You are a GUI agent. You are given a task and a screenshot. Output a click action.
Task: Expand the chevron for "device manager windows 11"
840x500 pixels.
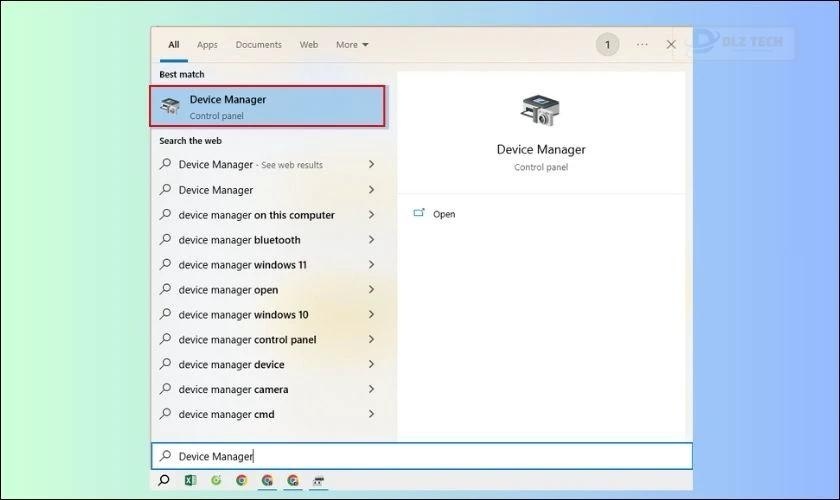point(371,264)
